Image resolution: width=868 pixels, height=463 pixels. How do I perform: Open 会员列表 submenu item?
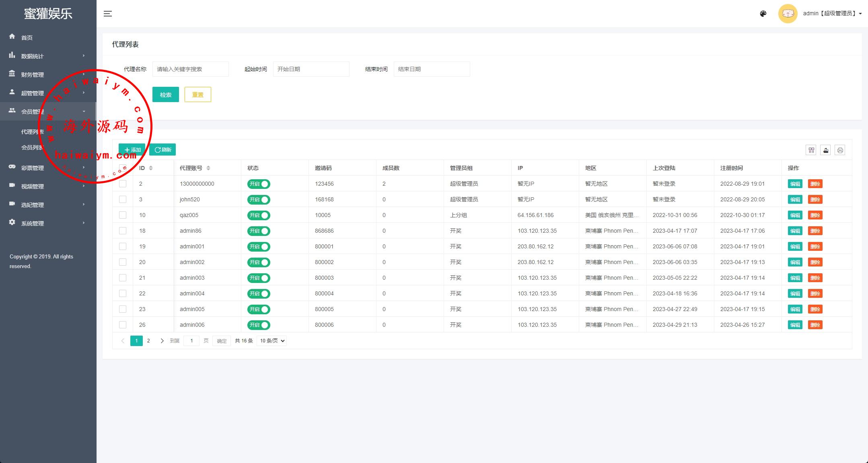pyautogui.click(x=31, y=148)
